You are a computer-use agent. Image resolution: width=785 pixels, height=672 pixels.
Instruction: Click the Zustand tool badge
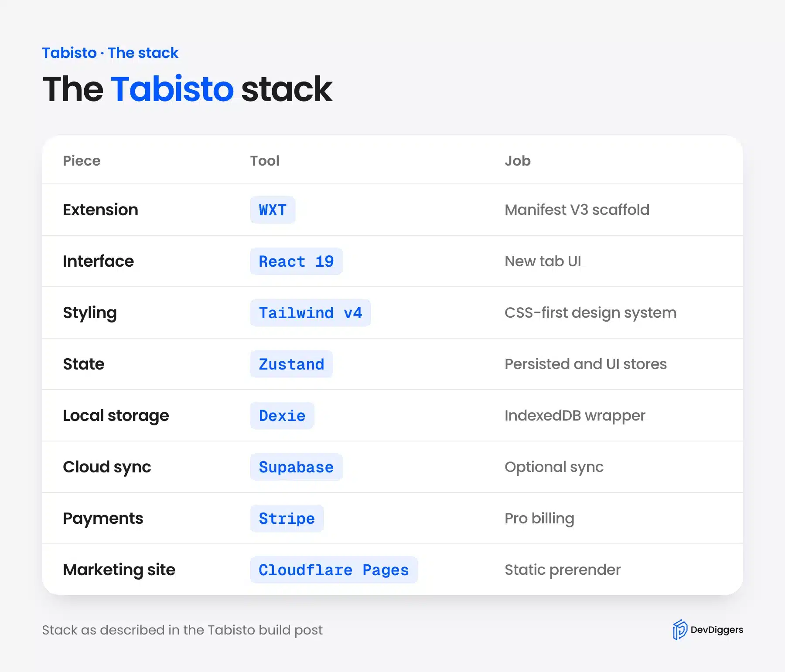pos(291,364)
